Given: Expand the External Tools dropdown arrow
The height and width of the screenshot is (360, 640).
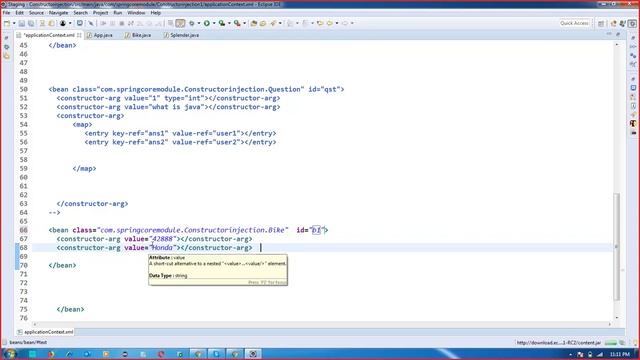Looking at the screenshot, I should pos(244,23).
